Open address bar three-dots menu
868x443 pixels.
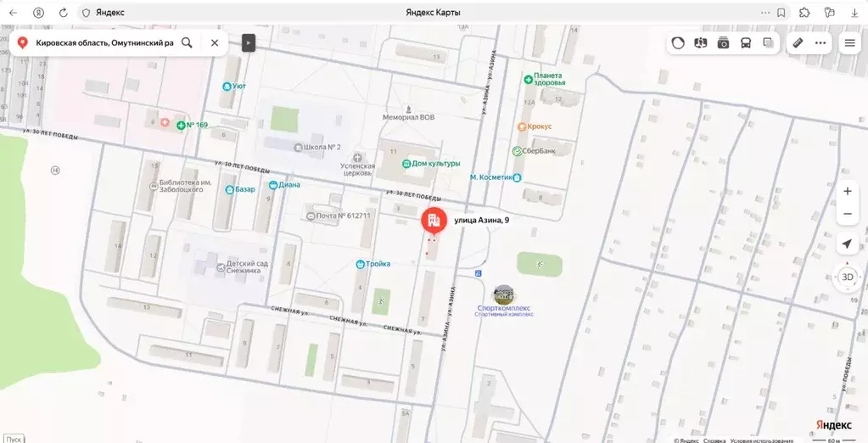click(765, 12)
